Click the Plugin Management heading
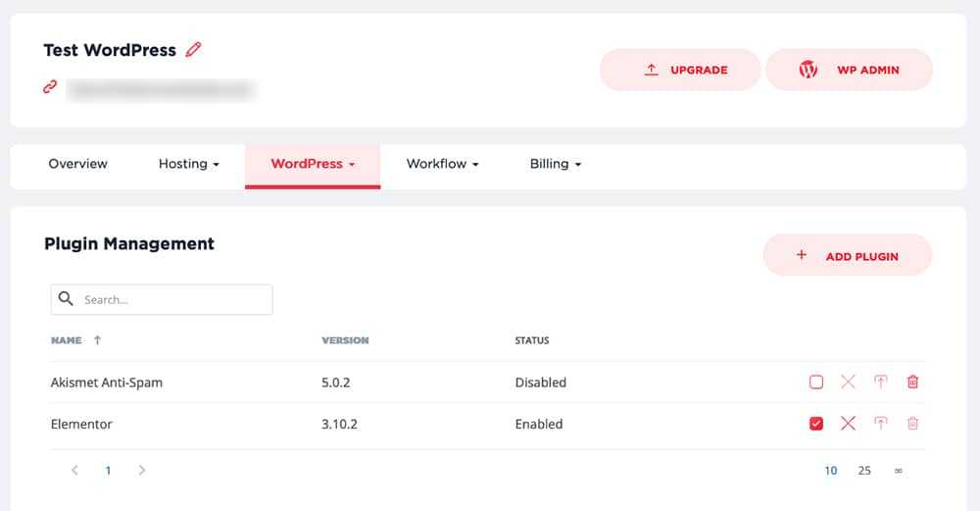Image resolution: width=980 pixels, height=511 pixels. 129,244
